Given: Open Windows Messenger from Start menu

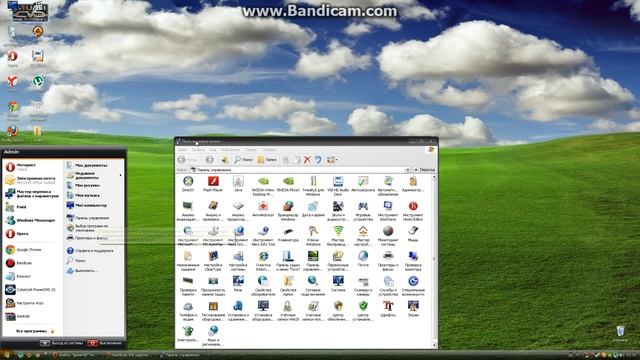Looking at the screenshot, I should pyautogui.click(x=32, y=220).
